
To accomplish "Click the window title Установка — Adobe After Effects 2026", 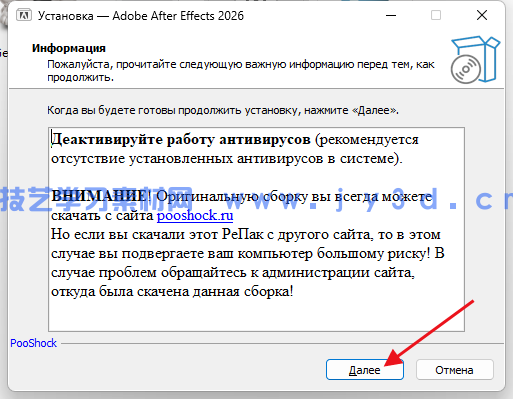I will click(141, 16).
